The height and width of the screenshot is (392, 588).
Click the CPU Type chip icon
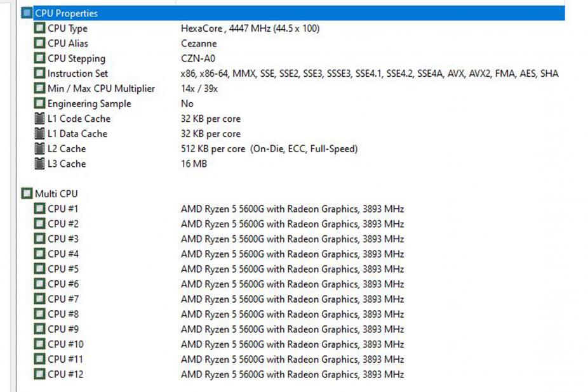[x=39, y=29]
